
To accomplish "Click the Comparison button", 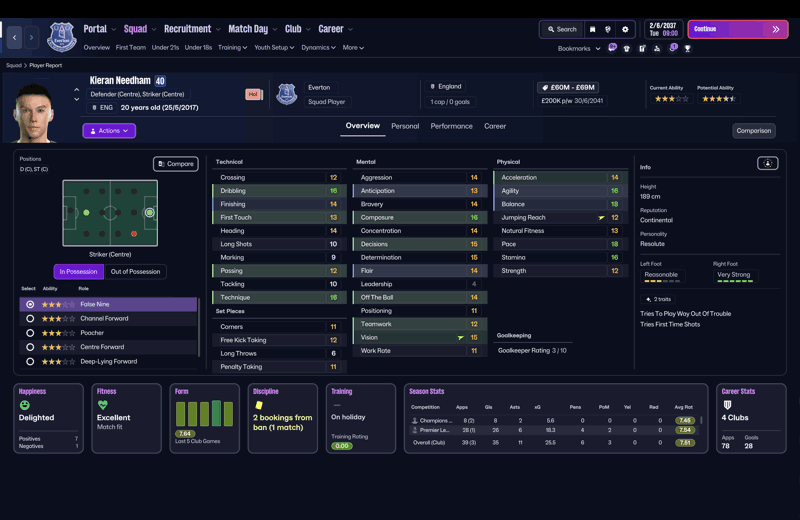I will 754,131.
